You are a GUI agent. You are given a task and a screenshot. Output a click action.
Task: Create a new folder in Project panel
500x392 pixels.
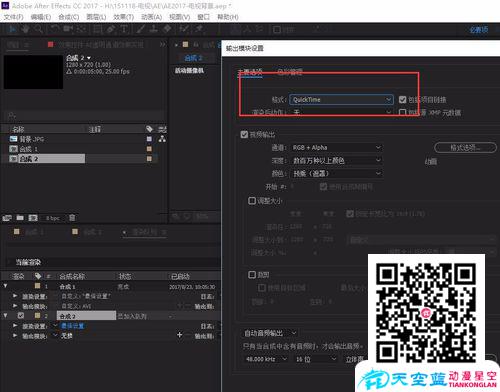pos(20,218)
